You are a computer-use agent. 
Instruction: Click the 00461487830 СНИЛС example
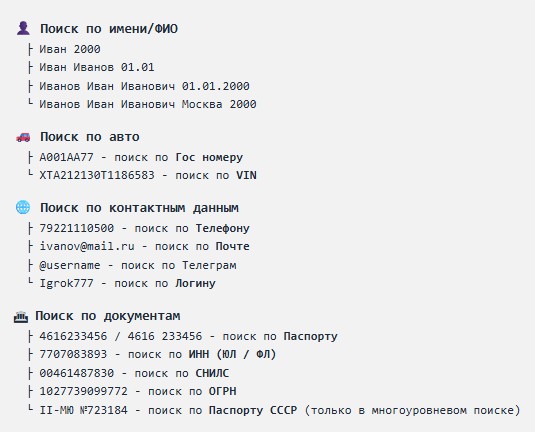tap(77, 373)
